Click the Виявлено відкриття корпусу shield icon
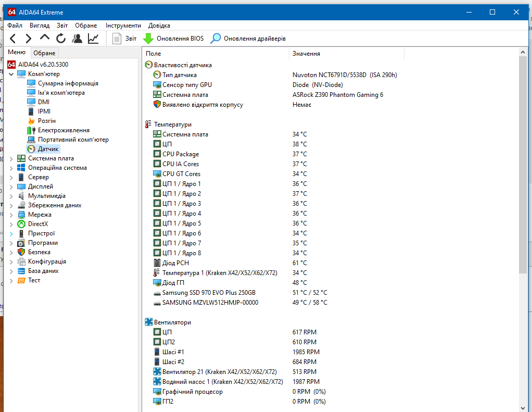The height and width of the screenshot is (412, 532). pos(157,104)
